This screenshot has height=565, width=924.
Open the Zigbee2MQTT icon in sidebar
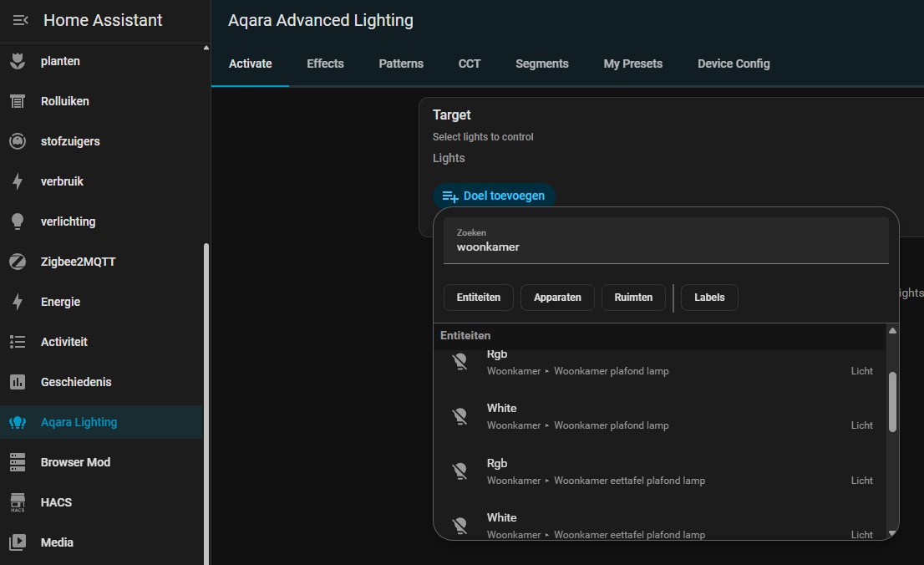coord(18,262)
